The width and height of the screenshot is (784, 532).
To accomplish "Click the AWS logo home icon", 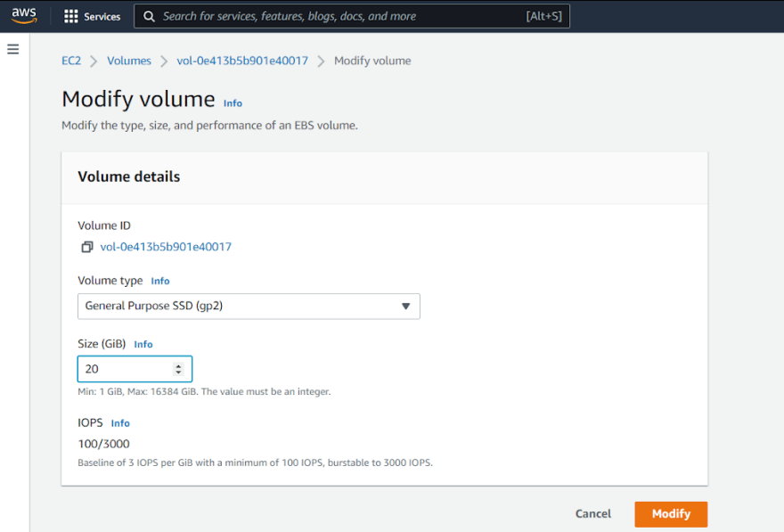I will tap(24, 15).
